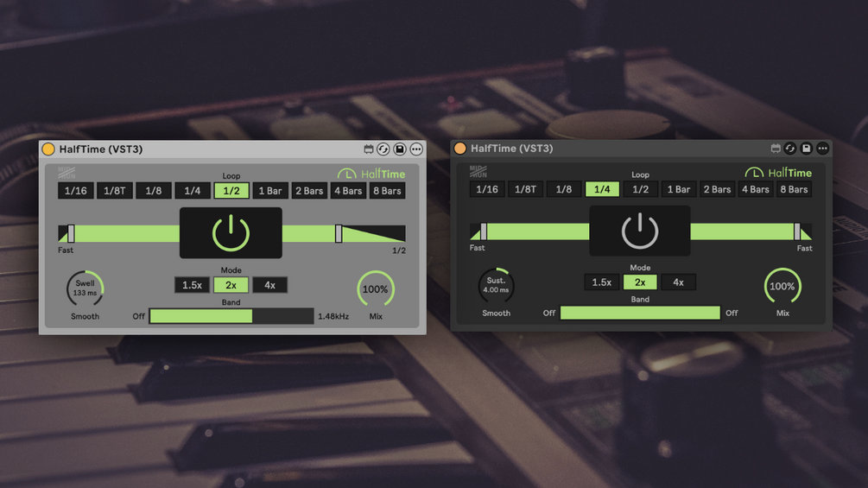The image size is (868, 488).
Task: Select 1/8 loop length in right HalfTime
Action: pos(563,189)
